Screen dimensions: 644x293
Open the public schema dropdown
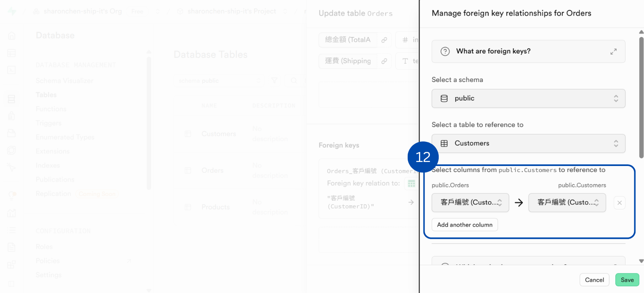tap(528, 98)
